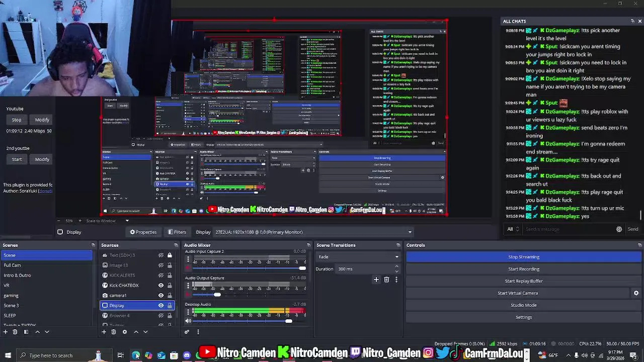Pop out the Controls dock
This screenshot has width=644, height=362.
coord(639,245)
